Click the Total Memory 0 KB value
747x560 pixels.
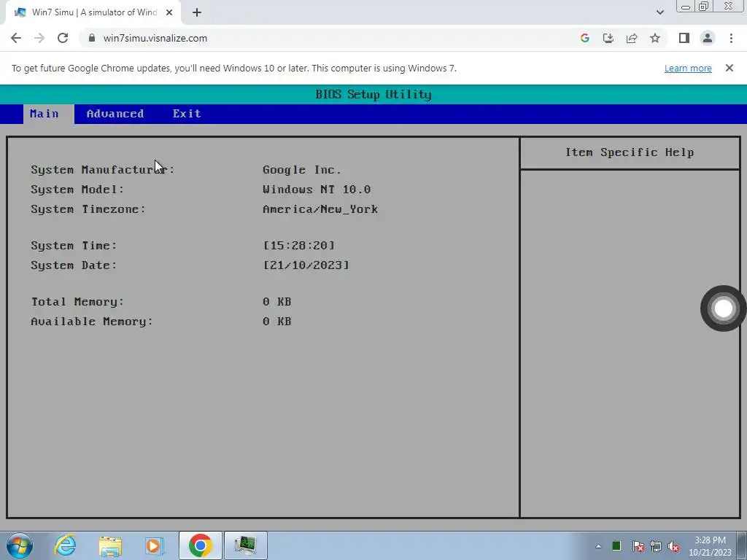pos(276,302)
